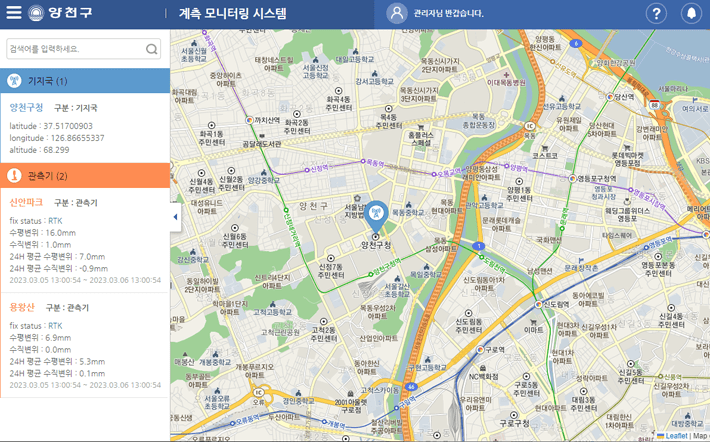Click the route 46 highway shield
The image size is (710, 443).
(411, 387)
